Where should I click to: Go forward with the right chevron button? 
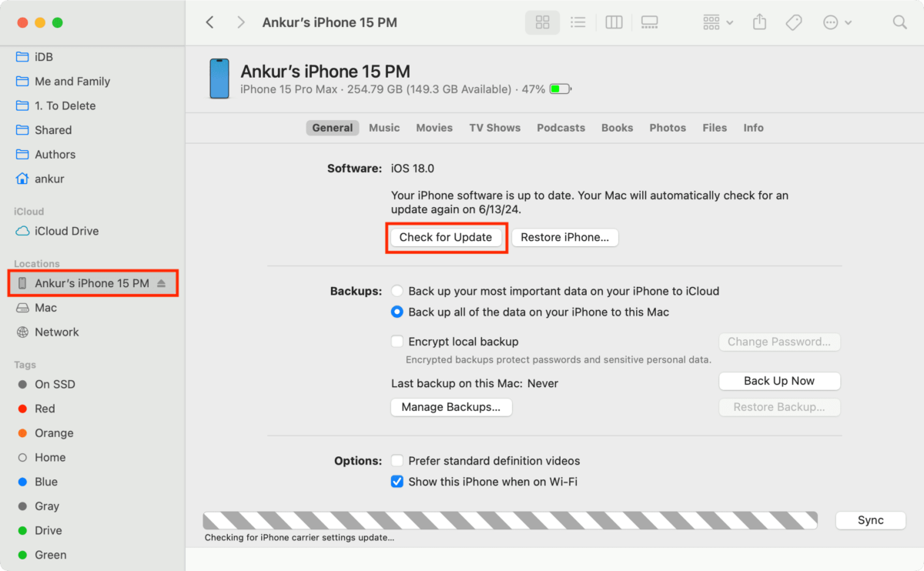[241, 22]
